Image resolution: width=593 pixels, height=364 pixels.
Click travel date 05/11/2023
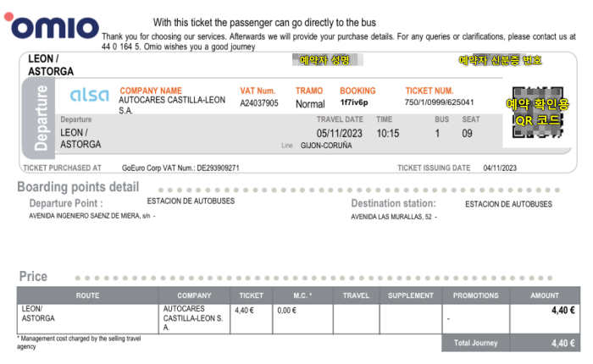[x=339, y=134]
